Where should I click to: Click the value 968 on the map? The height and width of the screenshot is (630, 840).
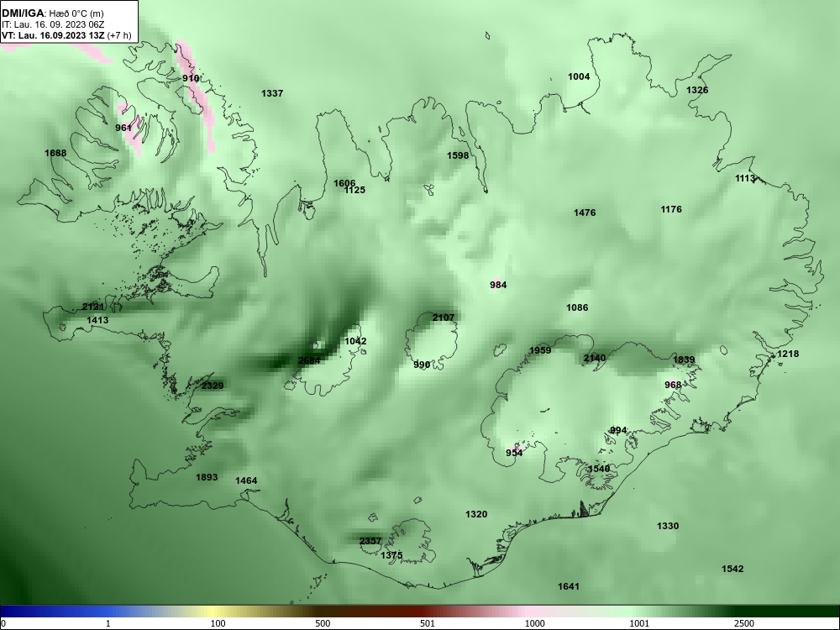coord(673,385)
